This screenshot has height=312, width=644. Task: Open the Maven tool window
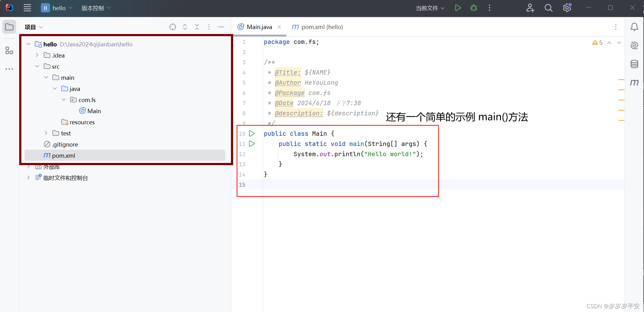point(634,82)
